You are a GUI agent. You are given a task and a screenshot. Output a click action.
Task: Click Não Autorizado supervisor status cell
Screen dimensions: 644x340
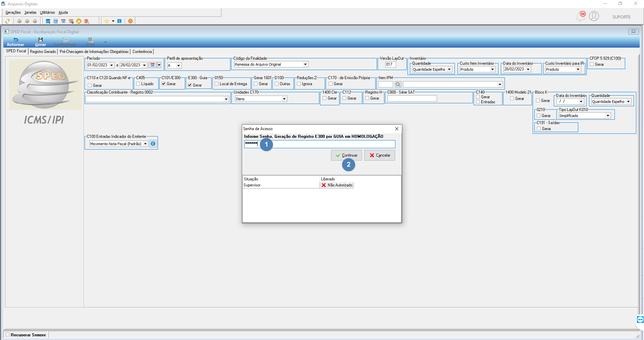click(337, 185)
